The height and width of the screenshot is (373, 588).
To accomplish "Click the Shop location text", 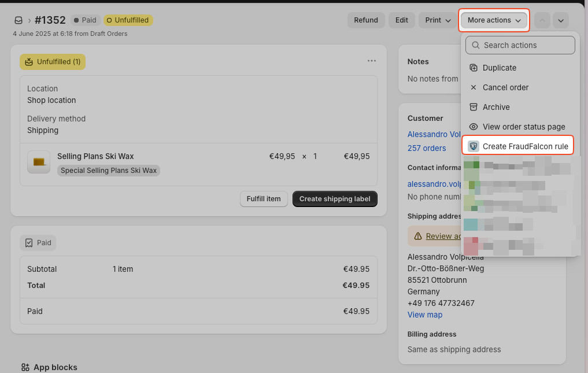I will tap(51, 101).
